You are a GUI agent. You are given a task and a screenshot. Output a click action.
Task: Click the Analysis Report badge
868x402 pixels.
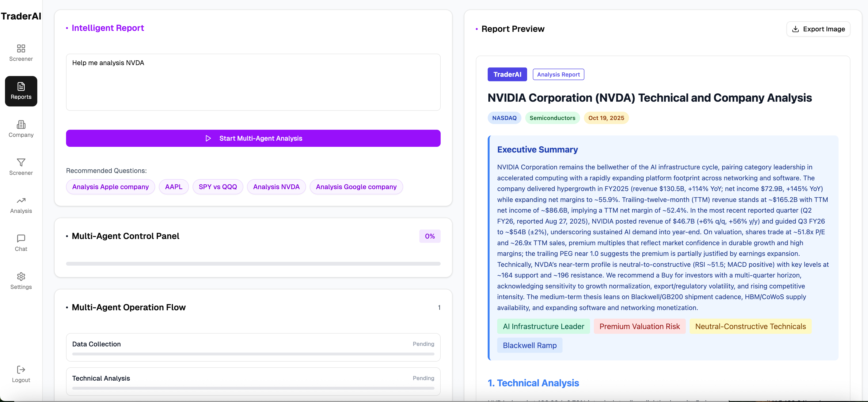[x=558, y=74]
